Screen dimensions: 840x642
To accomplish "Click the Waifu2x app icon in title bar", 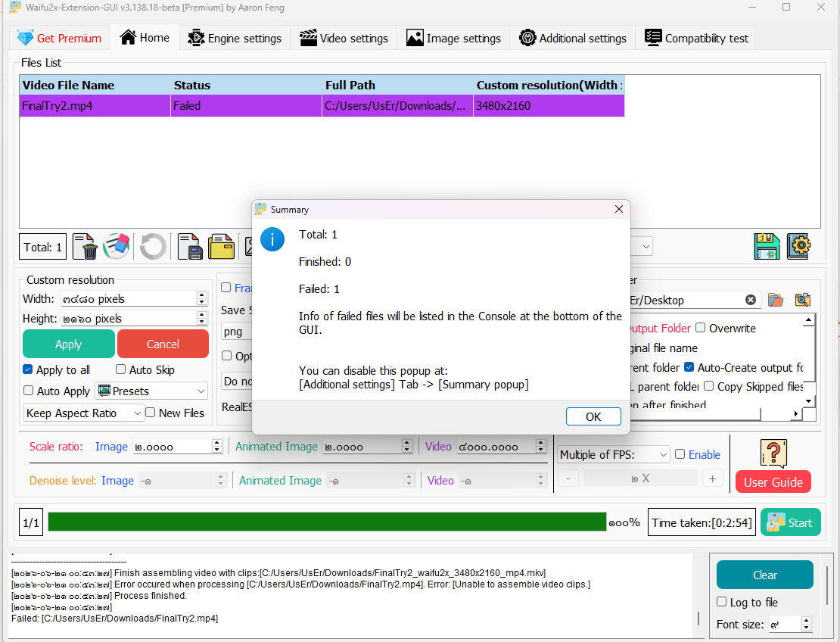I will click(16, 8).
